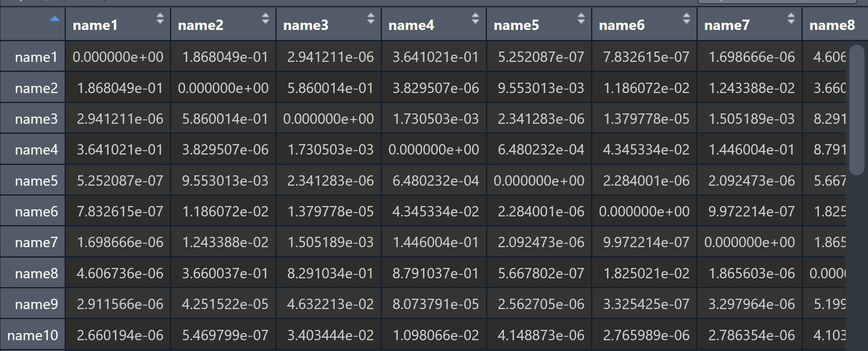This screenshot has width=868, height=351.
Task: Select the name3 row label
Action: 36,119
